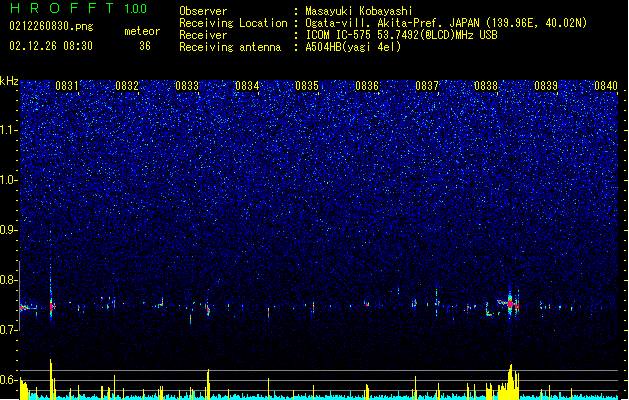The image size is (629, 400).
Task: Click the 0.7 kHz axis label
Action: pyautogui.click(x=9, y=329)
